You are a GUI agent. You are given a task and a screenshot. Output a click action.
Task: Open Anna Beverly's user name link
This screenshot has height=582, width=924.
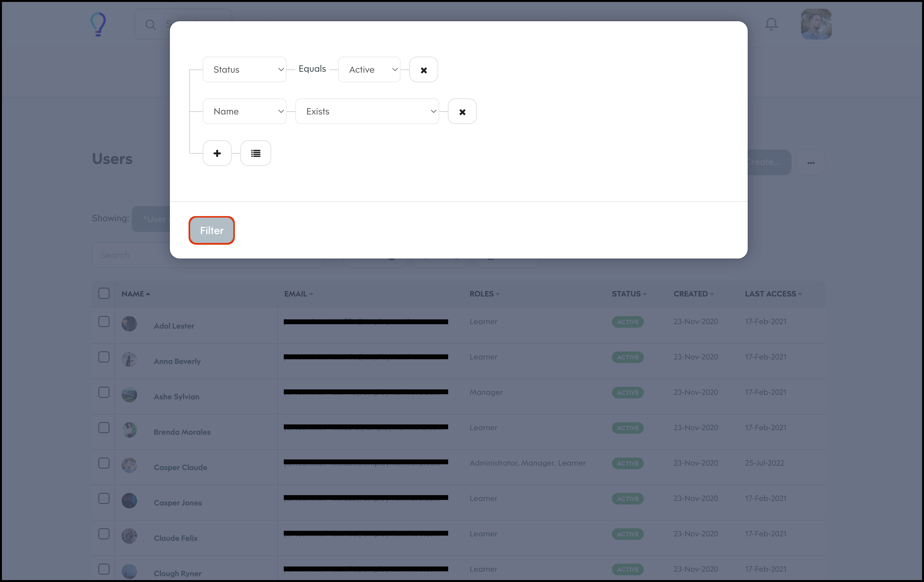(177, 361)
